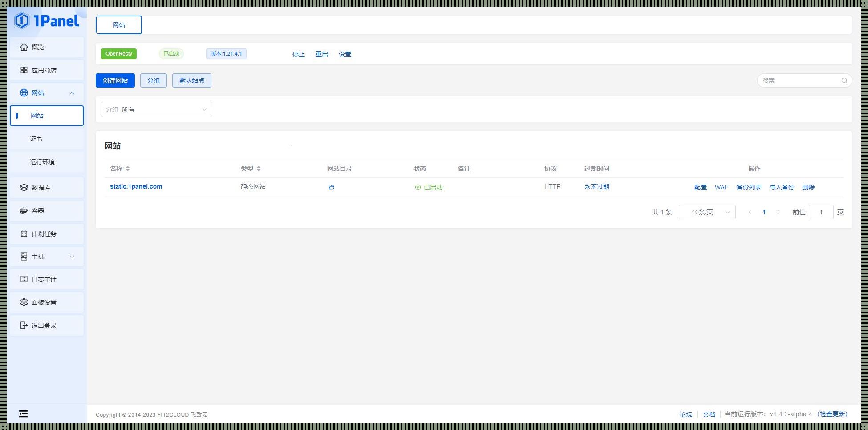The height and width of the screenshot is (430, 868).
Task: Select 网站 submenu item in sidebar
Action: tap(47, 116)
